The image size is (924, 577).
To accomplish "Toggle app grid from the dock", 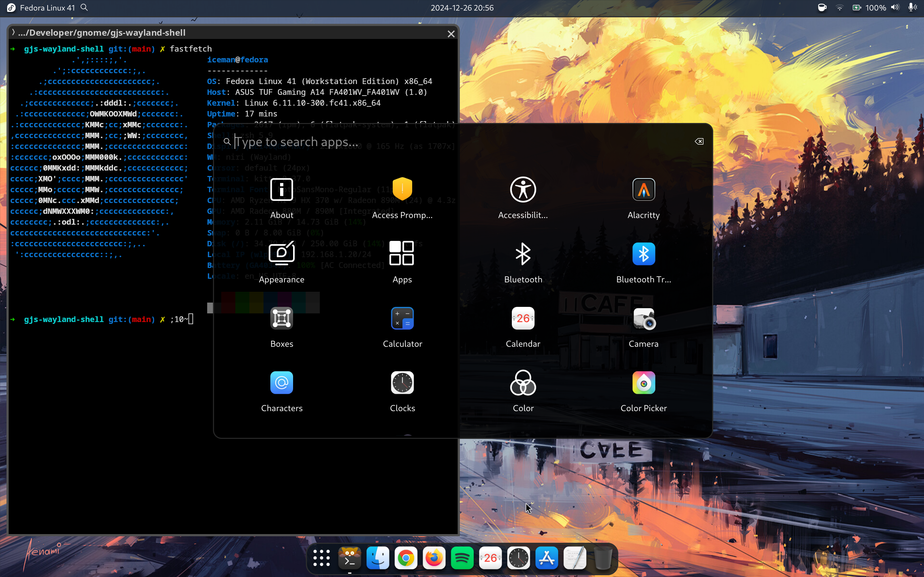I will [x=322, y=558].
